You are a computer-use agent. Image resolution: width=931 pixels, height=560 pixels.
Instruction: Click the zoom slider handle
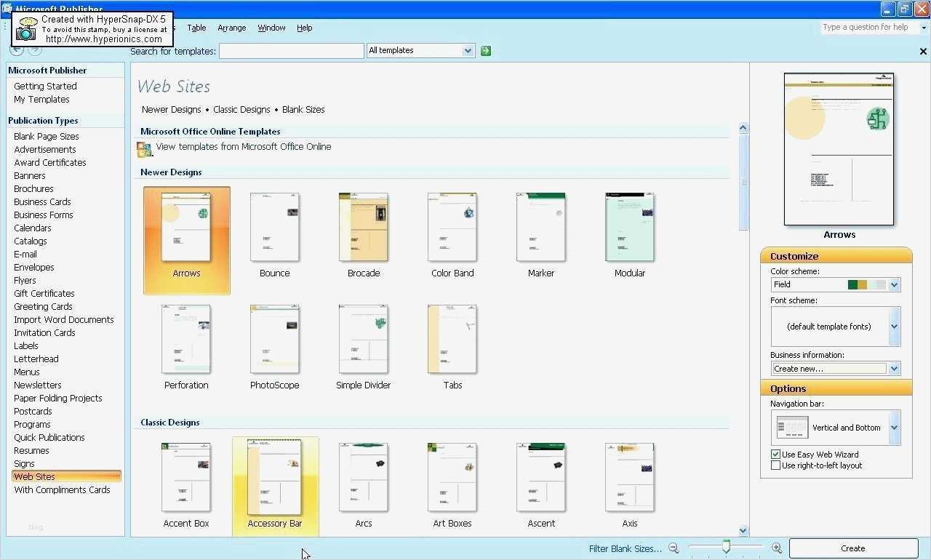coord(726,547)
